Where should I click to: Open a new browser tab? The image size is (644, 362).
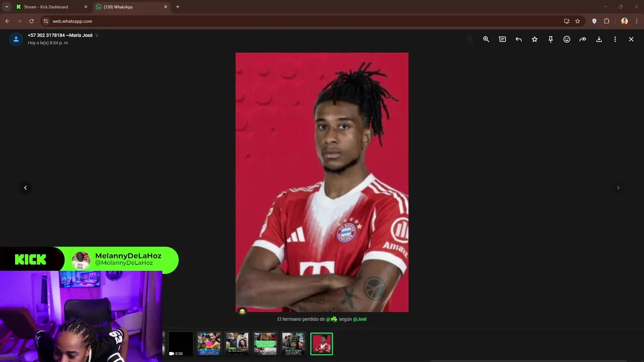[178, 7]
